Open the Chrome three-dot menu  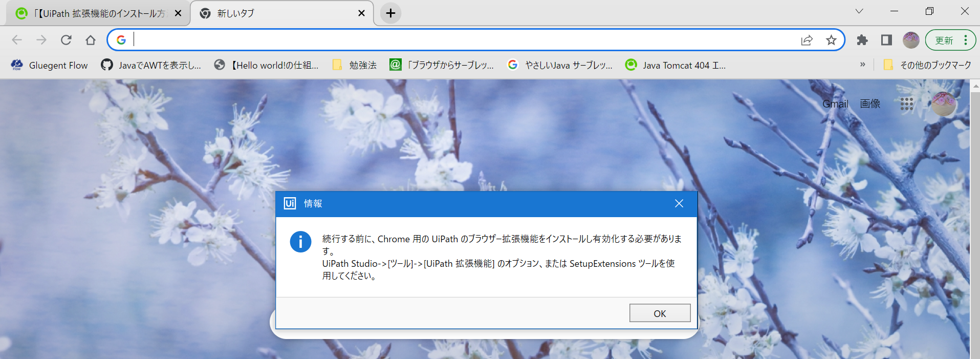[x=966, y=40]
